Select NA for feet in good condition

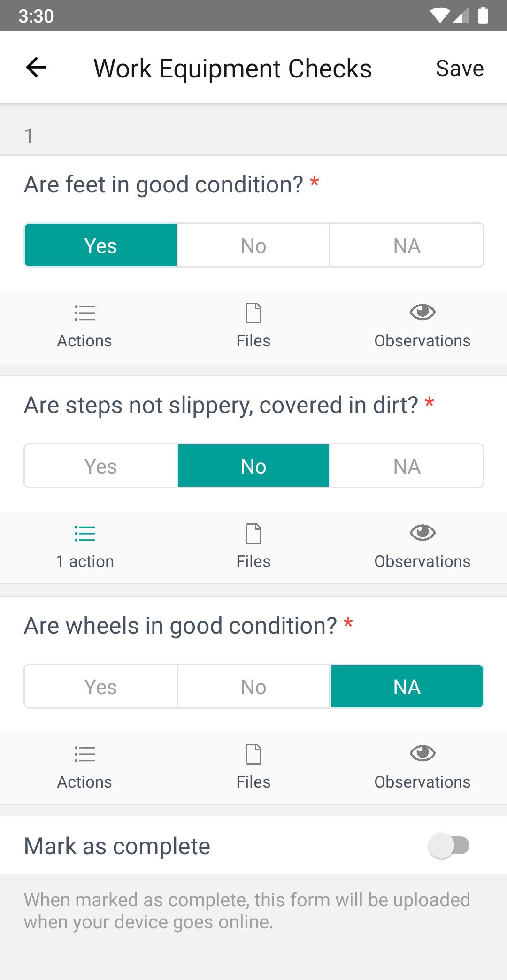point(407,245)
